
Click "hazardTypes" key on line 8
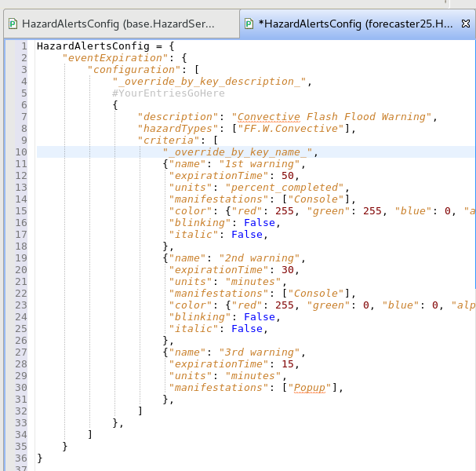[177, 129]
